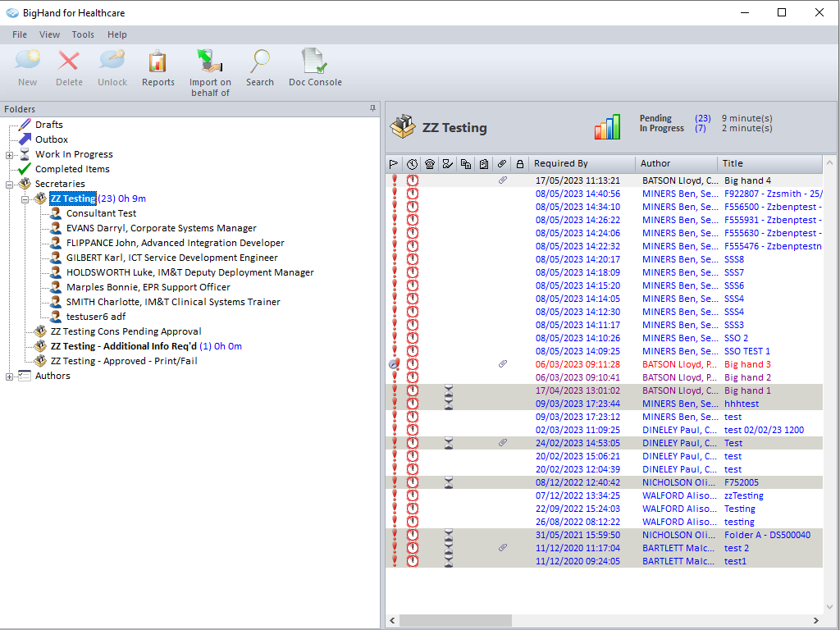The width and height of the screenshot is (840, 630).
Task: Click the hourglass on the Folder A - DS500040 row
Action: tap(449, 535)
